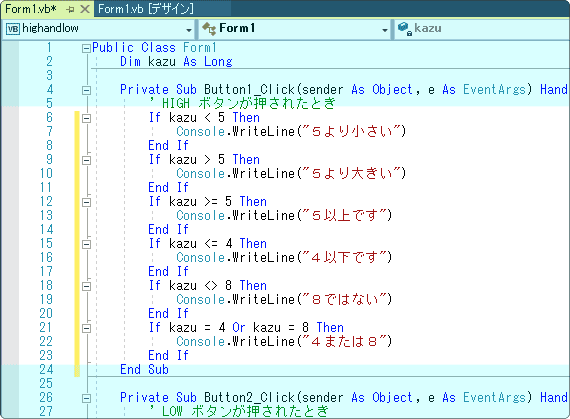Click line number 1 in the margin
This screenshot has height=419, width=570.
[49, 48]
